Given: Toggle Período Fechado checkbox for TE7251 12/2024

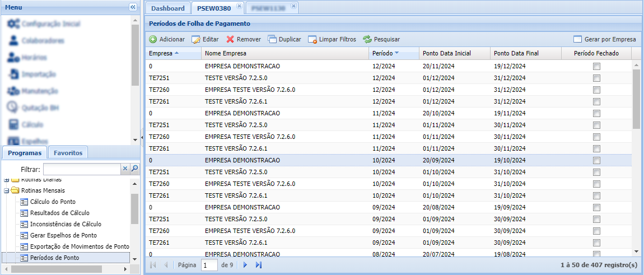Looking at the screenshot, I should coord(596,78).
